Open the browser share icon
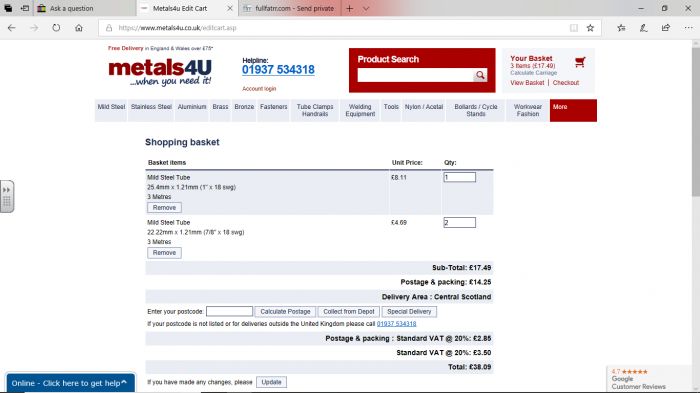The width and height of the screenshot is (700, 393). (666, 28)
